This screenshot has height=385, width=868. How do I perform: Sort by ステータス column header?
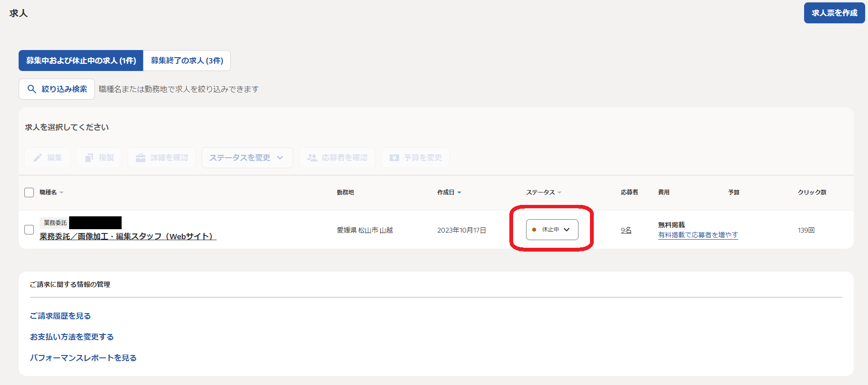coord(543,192)
